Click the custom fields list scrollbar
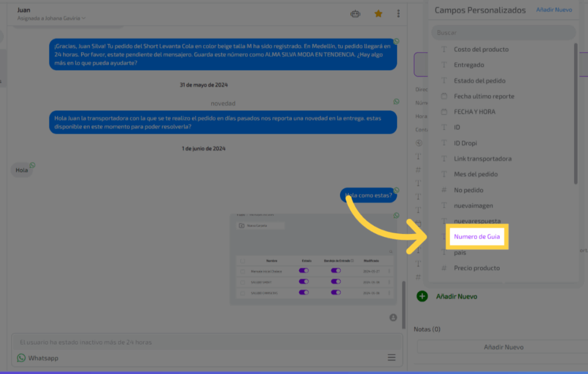Image resolution: width=588 pixels, height=374 pixels. (x=575, y=115)
